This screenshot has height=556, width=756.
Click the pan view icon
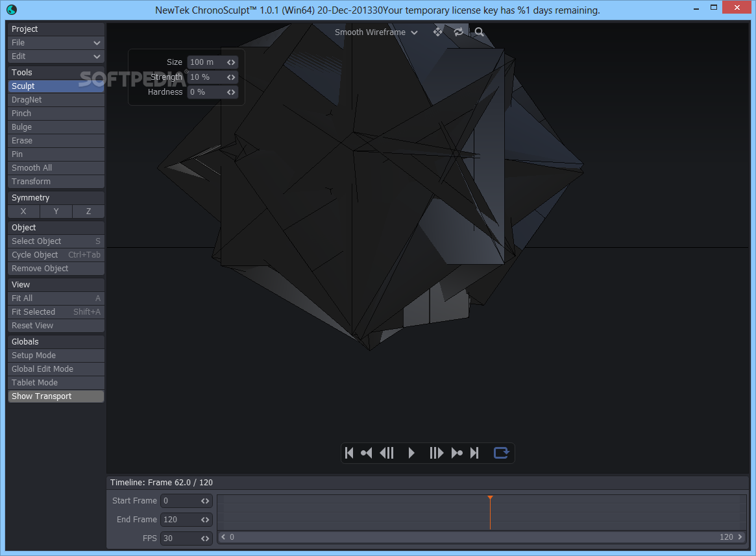(437, 32)
